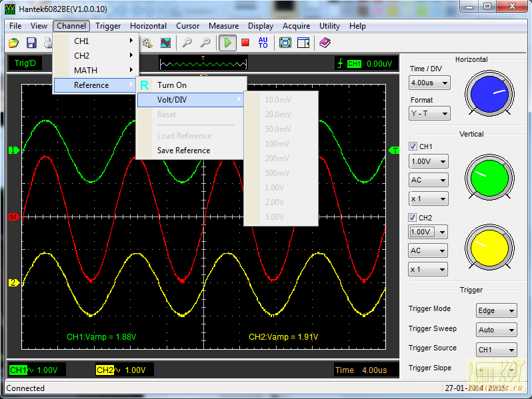
Task: Select Turn On in Reference submenu
Action: click(x=172, y=85)
